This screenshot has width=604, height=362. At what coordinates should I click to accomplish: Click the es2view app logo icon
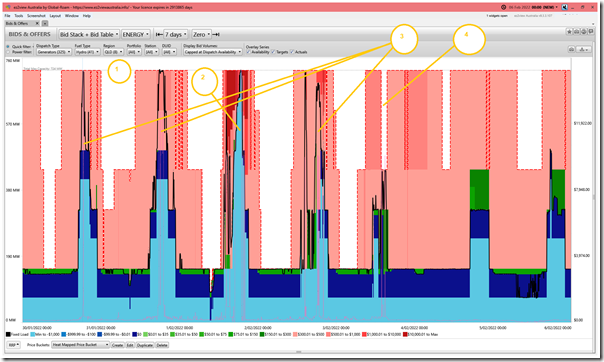pyautogui.click(x=8, y=7)
